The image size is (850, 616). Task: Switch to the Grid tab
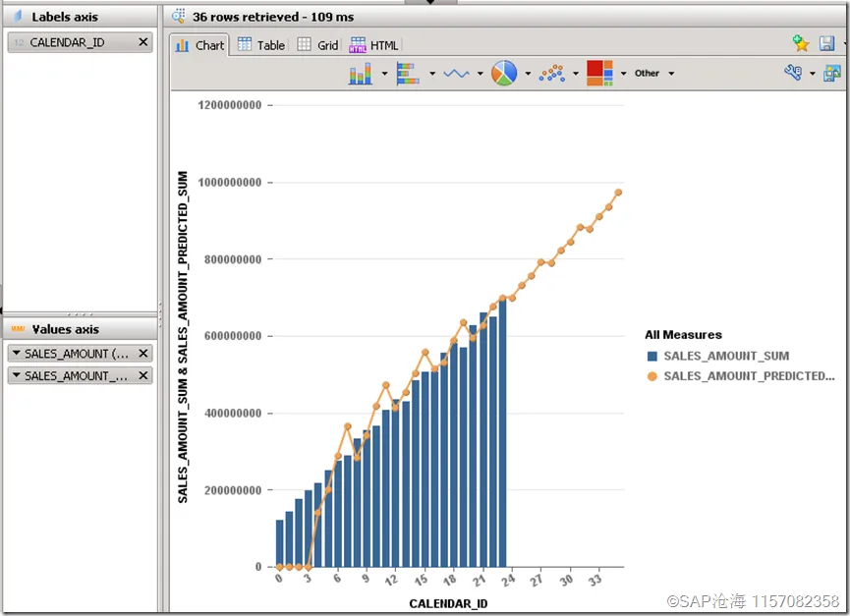(317, 45)
